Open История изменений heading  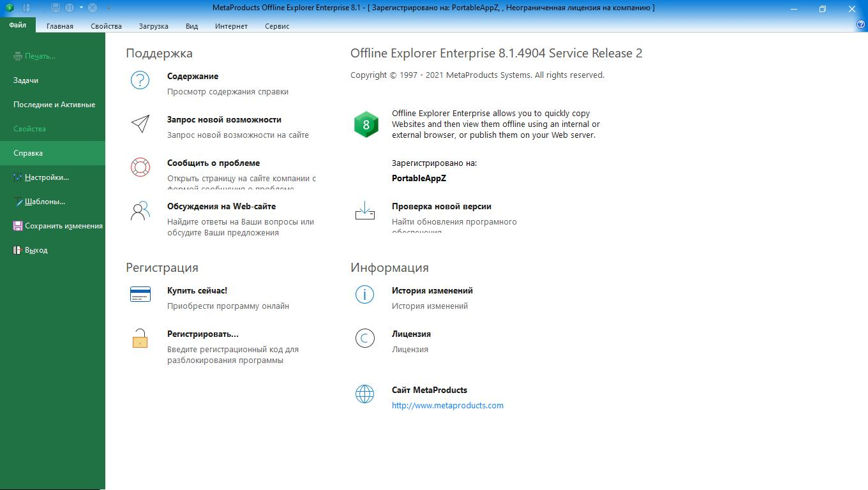[432, 290]
